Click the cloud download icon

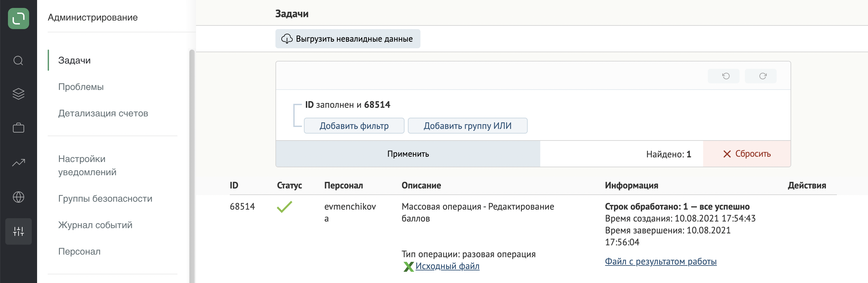tap(287, 39)
